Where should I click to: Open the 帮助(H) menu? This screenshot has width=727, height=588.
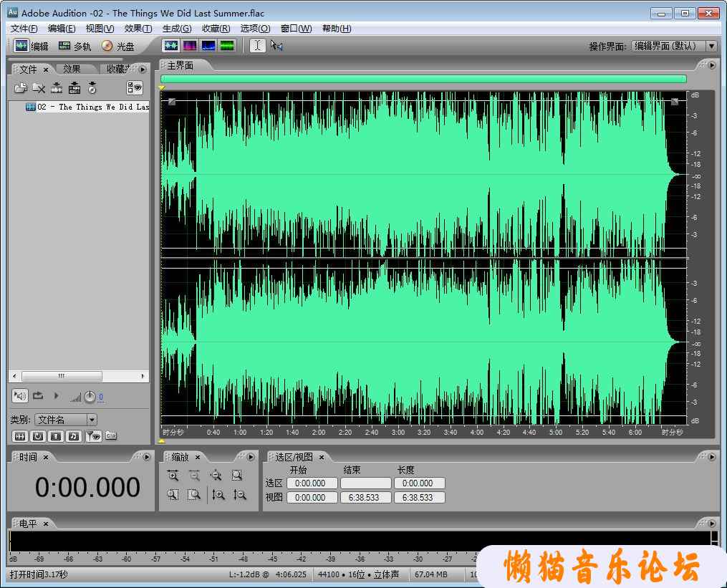pos(337,29)
